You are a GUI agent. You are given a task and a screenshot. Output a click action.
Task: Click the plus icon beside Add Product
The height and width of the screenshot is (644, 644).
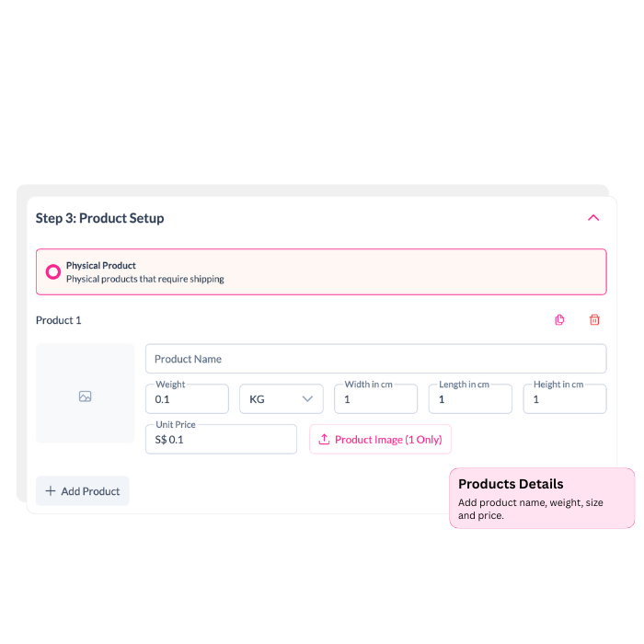51,491
